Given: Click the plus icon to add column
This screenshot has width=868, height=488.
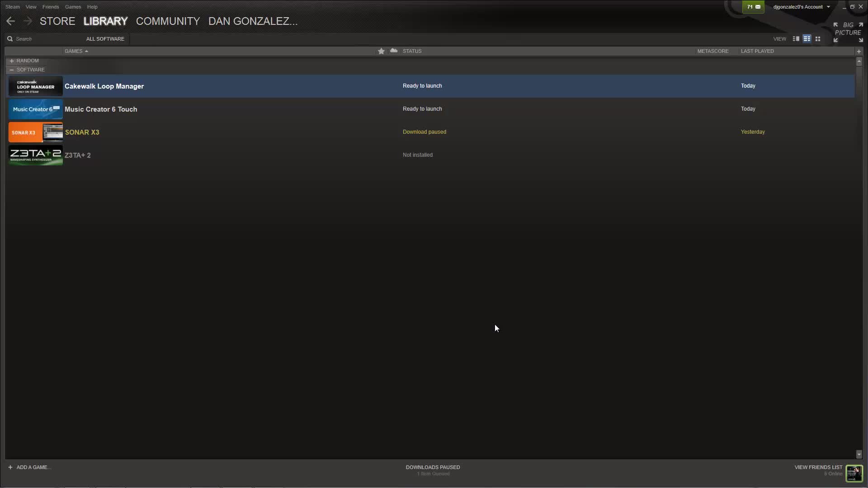Looking at the screenshot, I should click(859, 51).
